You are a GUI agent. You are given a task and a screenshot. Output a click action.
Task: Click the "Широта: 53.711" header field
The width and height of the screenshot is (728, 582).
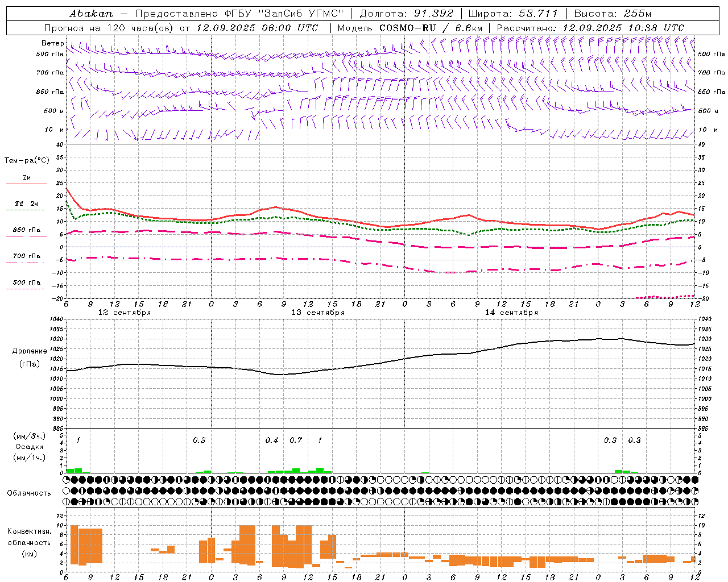coord(513,14)
